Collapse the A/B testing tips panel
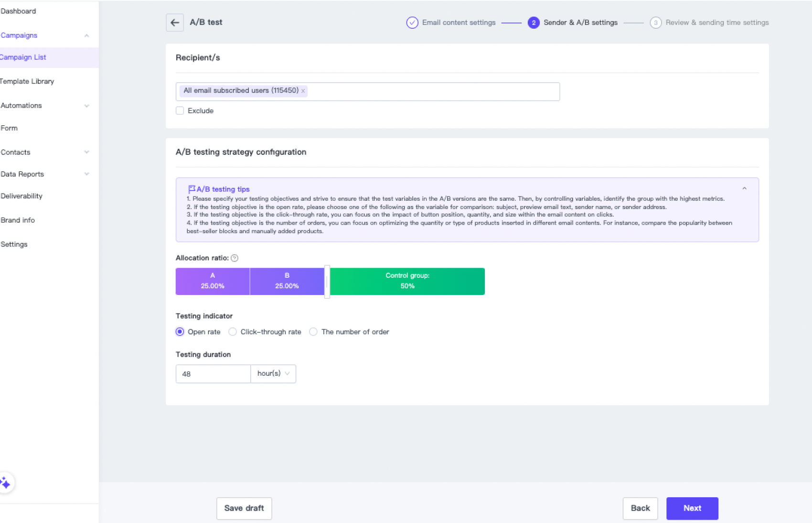This screenshot has width=812, height=523. pyautogui.click(x=744, y=189)
